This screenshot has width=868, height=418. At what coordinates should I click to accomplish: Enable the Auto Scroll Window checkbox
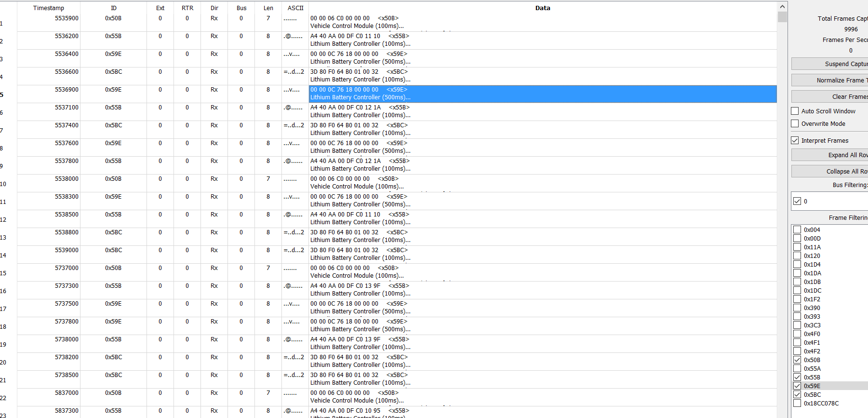coord(795,111)
